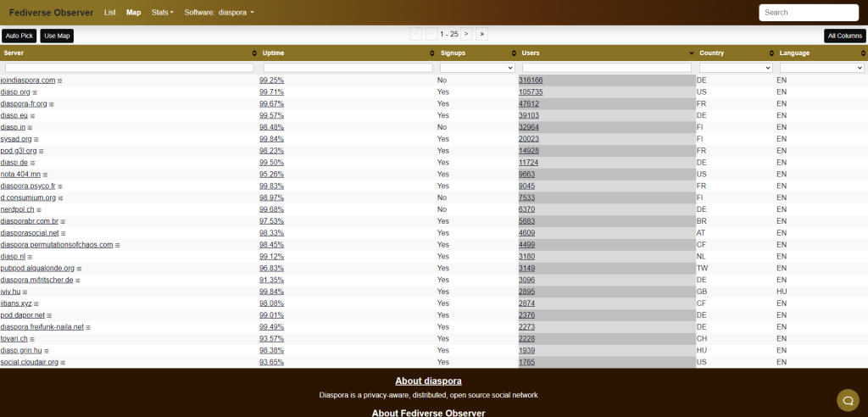The image size is (868, 417).
Task: Click the details icon next to joindiaspora.com
Action: point(60,81)
